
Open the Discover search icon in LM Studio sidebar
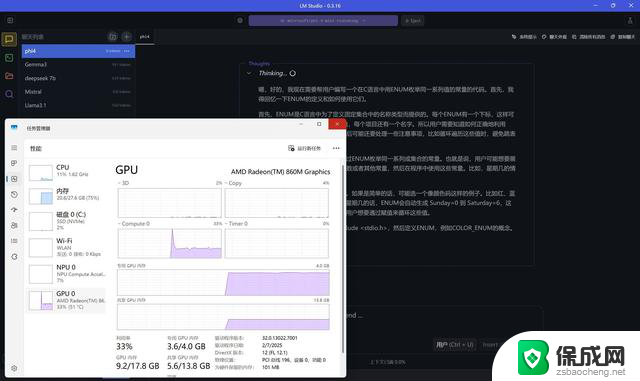[x=9, y=94]
